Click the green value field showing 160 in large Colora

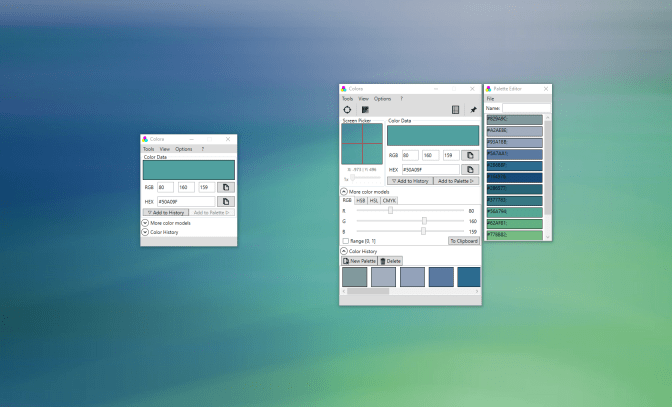[430, 155]
